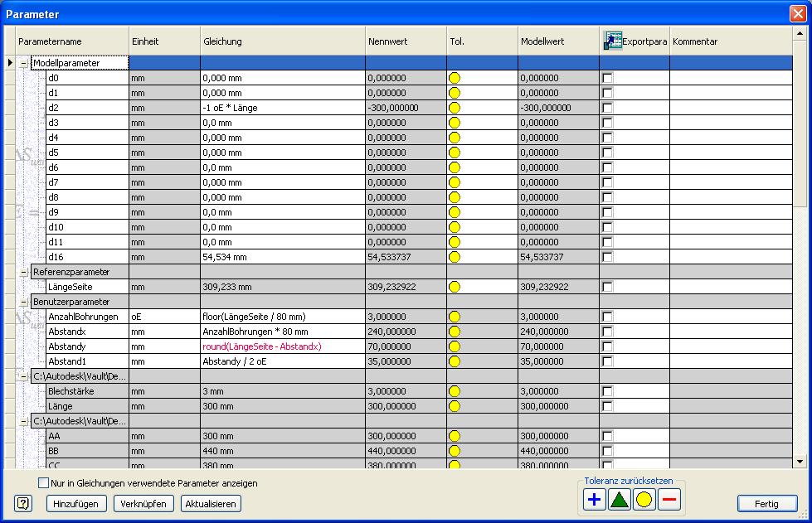
Task: Open the help question mark icon
Action: tap(23, 503)
